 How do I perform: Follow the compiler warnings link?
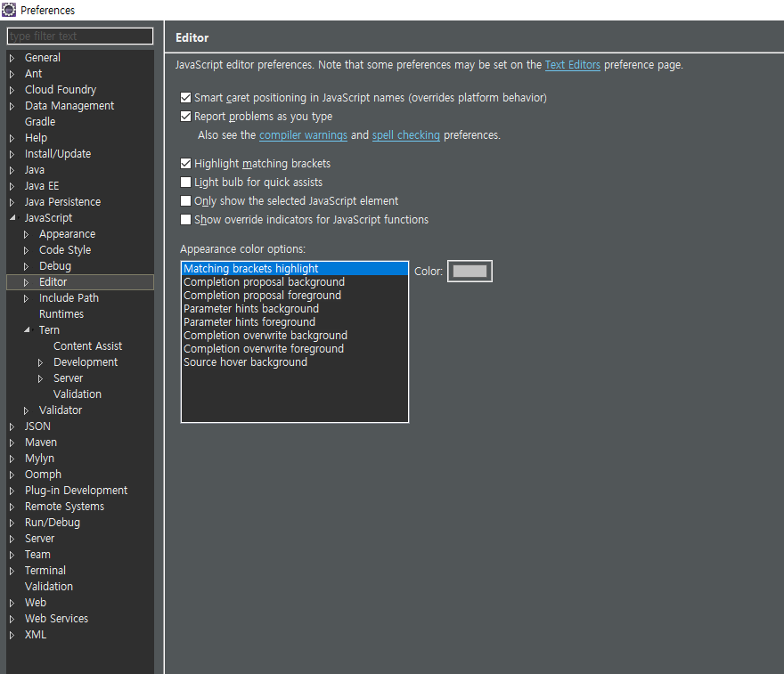pos(303,135)
